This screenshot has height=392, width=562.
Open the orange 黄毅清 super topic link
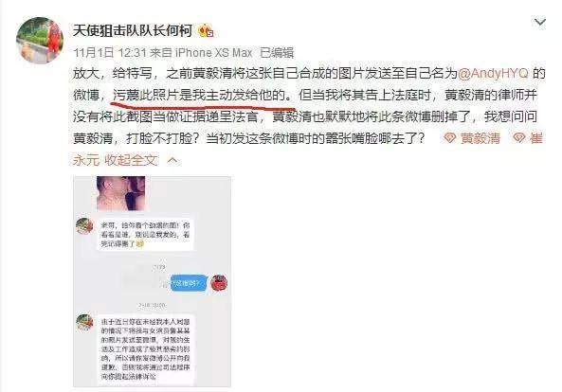480,138
